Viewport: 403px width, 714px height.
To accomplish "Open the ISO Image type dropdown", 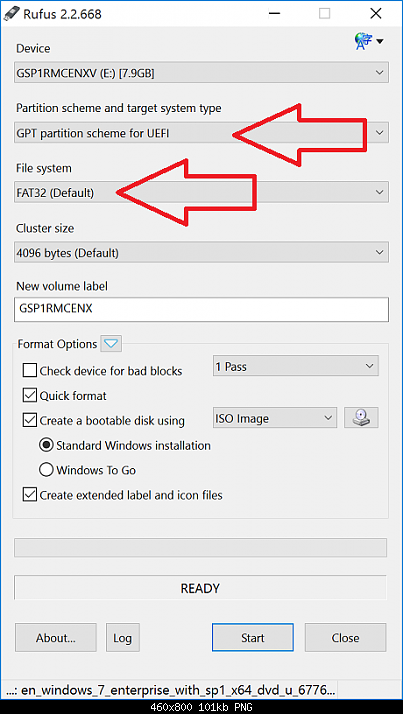I will point(275,418).
